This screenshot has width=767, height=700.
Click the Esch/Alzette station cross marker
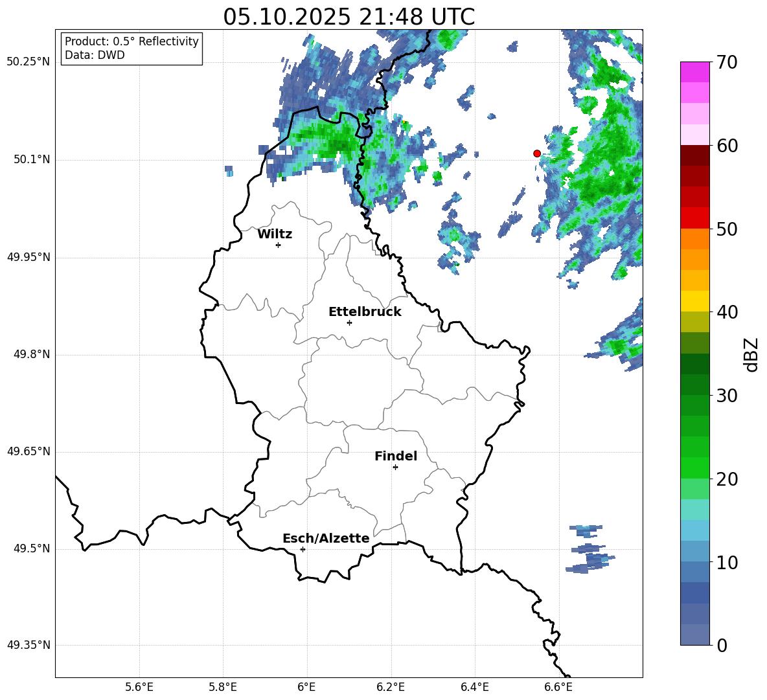303,549
